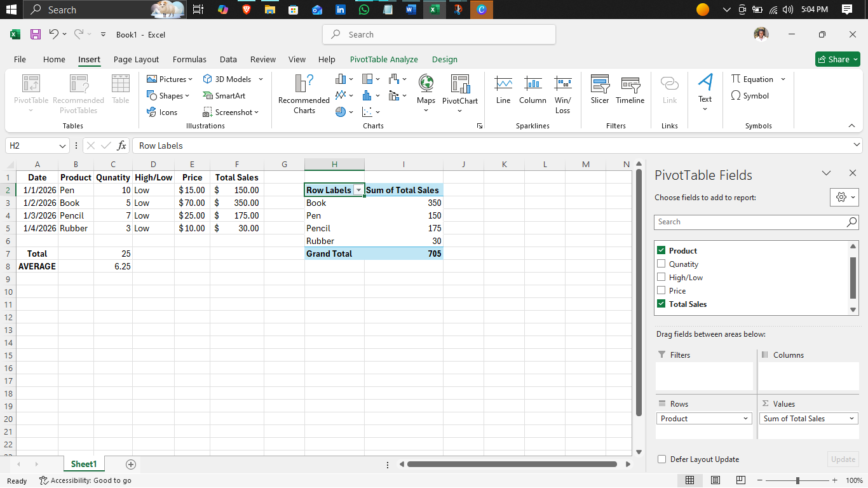Image resolution: width=868 pixels, height=488 pixels.
Task: Enable Defer Layout Update
Action: (x=661, y=459)
